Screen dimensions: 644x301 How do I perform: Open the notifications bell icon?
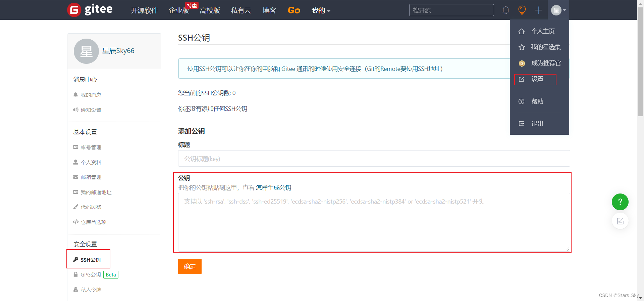coord(505,10)
